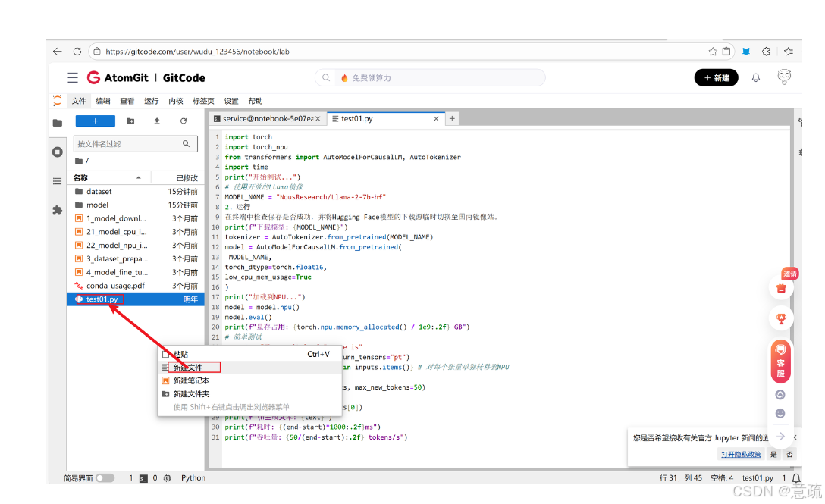Click the 按文件名过滤 filter field
The width and height of the screenshot is (825, 504).
click(x=135, y=144)
